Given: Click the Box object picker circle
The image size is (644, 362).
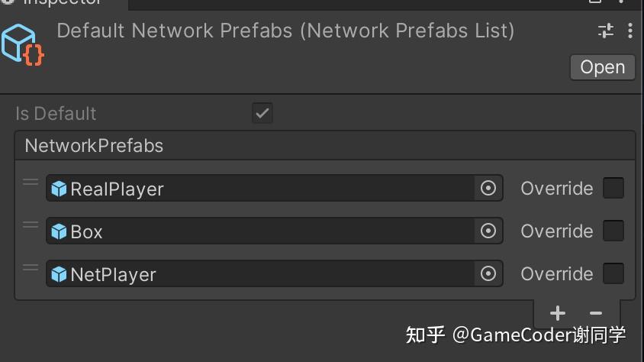Looking at the screenshot, I should 488,231.
